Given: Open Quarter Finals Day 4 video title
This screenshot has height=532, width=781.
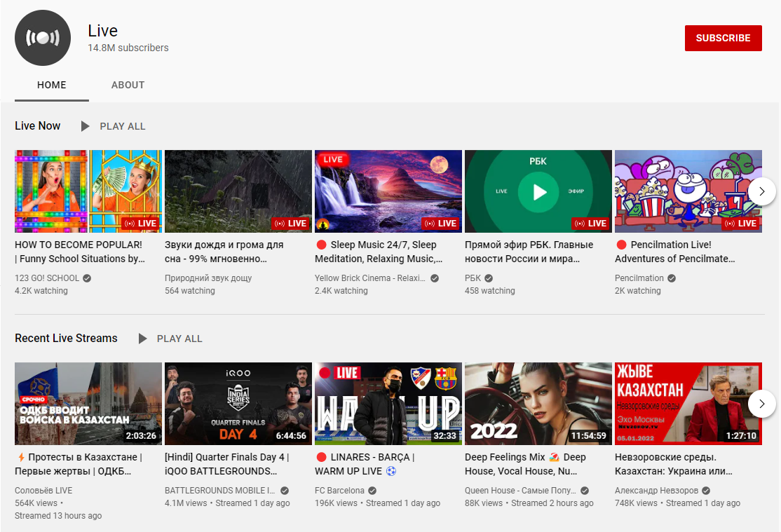Looking at the screenshot, I should pyautogui.click(x=227, y=464).
